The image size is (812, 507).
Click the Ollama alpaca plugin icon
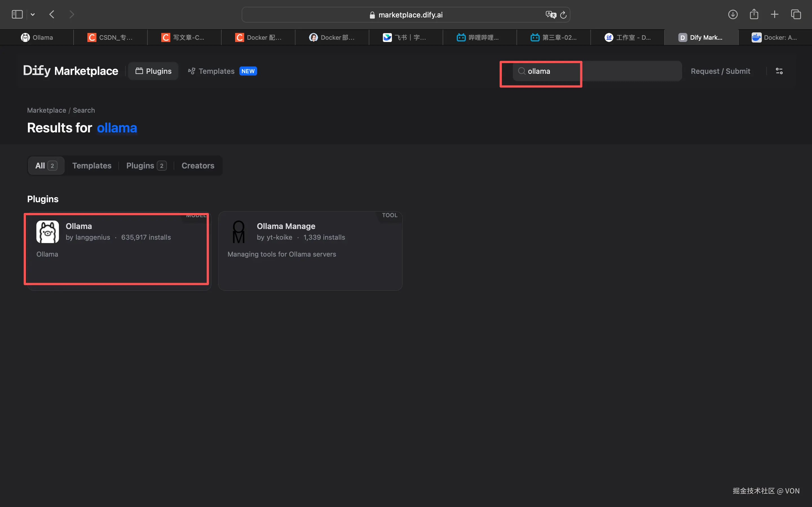coord(47,232)
